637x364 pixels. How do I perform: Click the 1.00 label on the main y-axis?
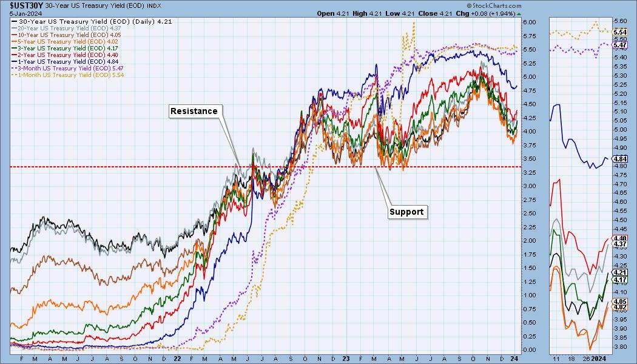click(x=530, y=295)
